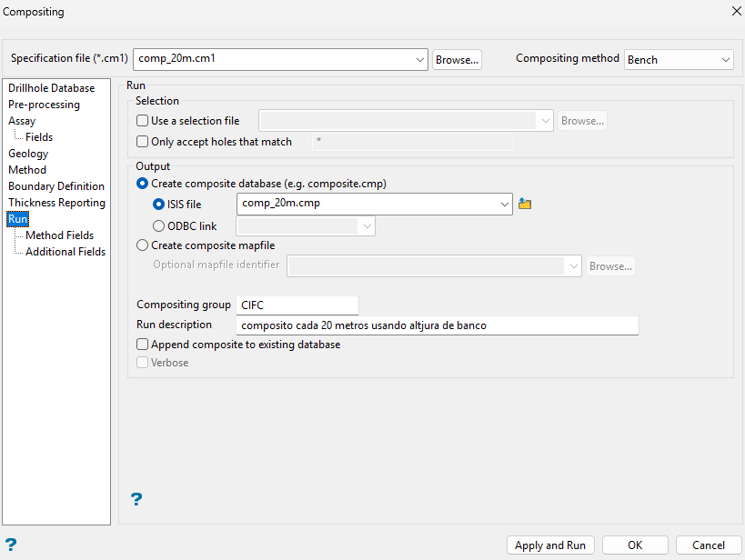Choose Create composite mapfile option
The width and height of the screenshot is (745, 560).
[x=142, y=245]
